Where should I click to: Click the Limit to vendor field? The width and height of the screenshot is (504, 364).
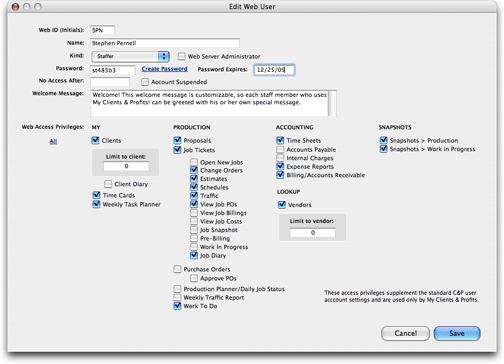tap(313, 233)
